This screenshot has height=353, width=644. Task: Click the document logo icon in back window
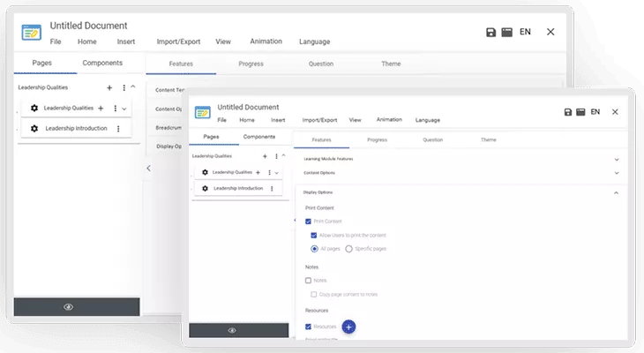[x=32, y=33]
